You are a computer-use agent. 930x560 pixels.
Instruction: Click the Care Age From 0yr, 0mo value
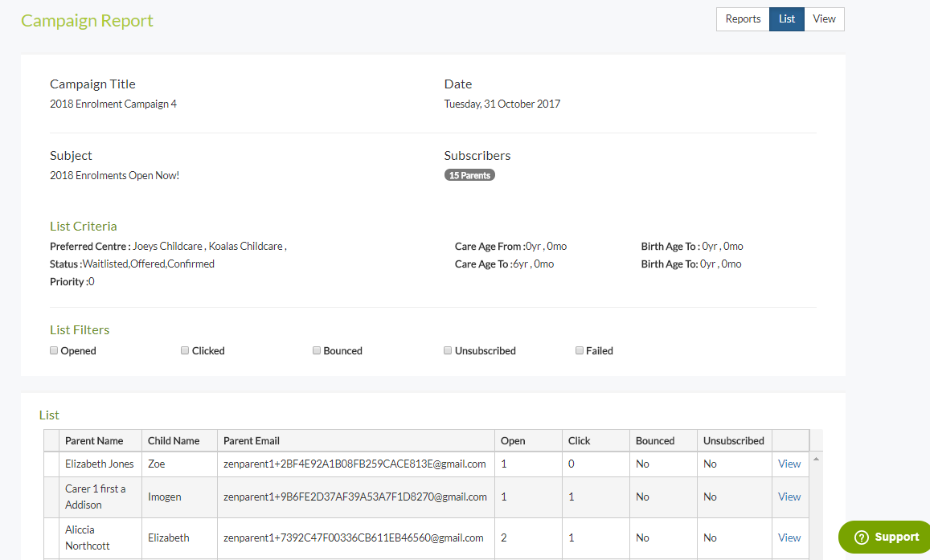(510, 246)
